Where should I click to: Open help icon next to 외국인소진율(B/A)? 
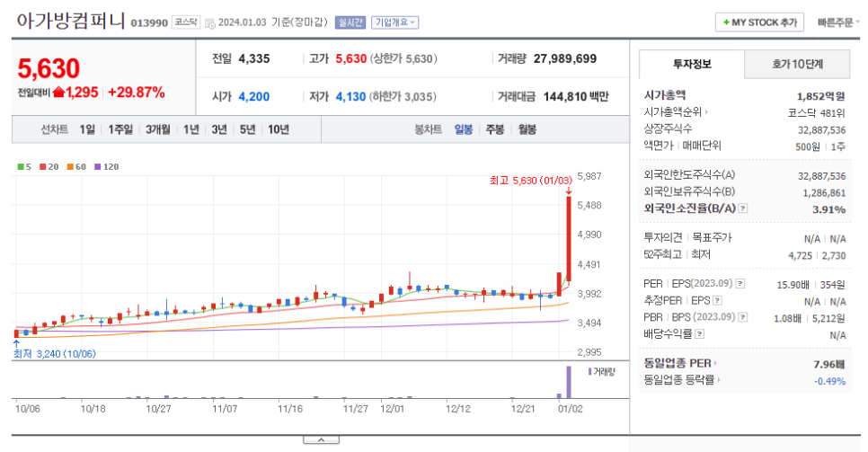[x=743, y=208]
